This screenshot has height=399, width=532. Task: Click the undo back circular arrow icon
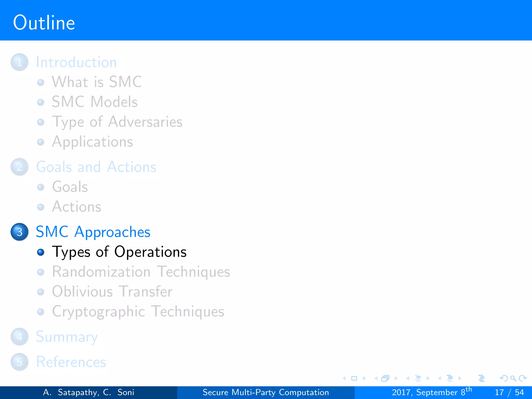tap(503, 378)
